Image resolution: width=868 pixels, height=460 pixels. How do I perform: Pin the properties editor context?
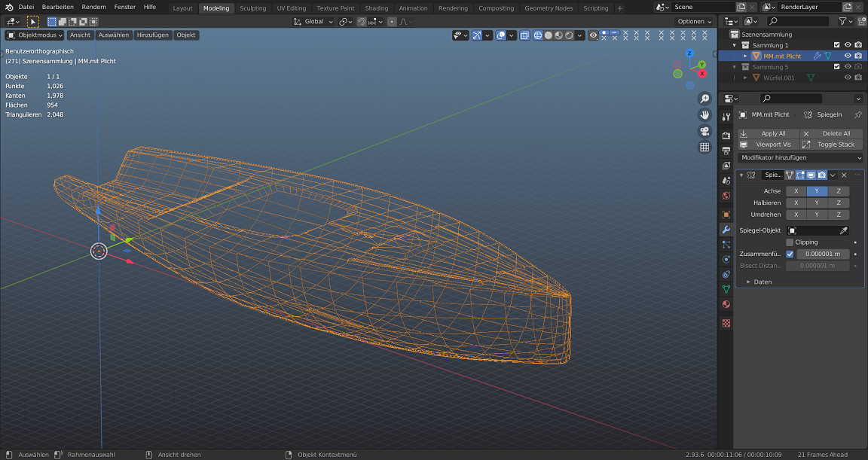pos(857,115)
